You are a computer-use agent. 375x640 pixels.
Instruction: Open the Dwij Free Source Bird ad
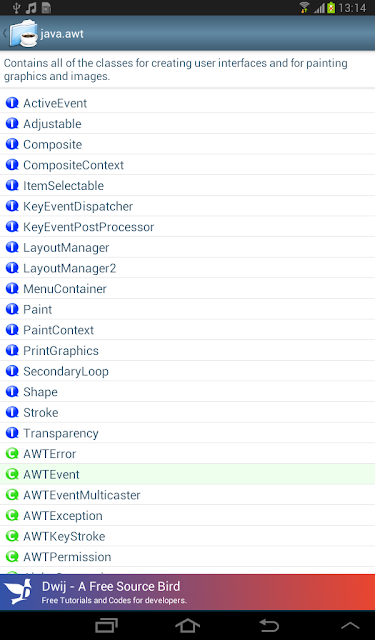coord(187,592)
